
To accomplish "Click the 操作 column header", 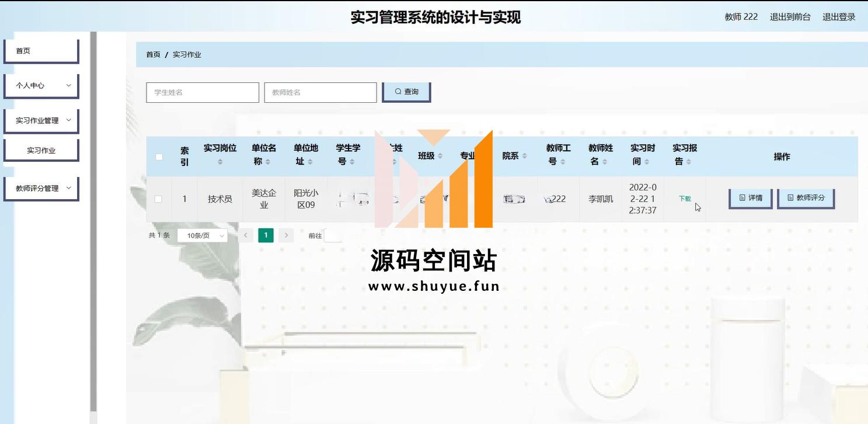I will [x=782, y=157].
